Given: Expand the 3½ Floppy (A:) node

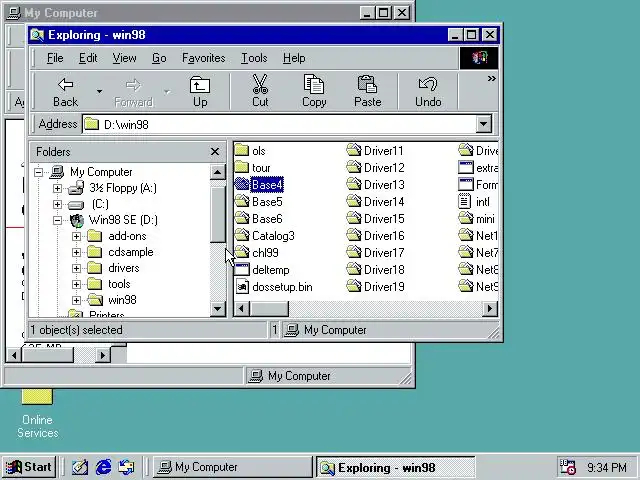Looking at the screenshot, I should 58,188.
